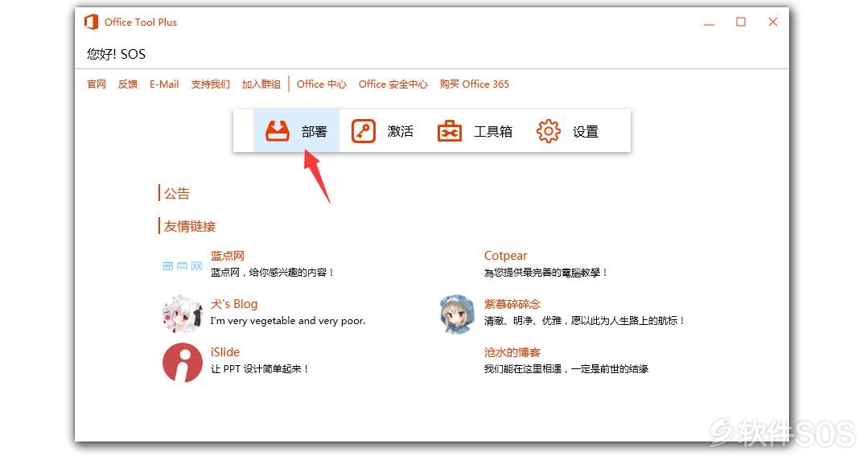
Task: Click text 我们能在这里相遇，一定是前世的结缘
Action: pos(566,369)
